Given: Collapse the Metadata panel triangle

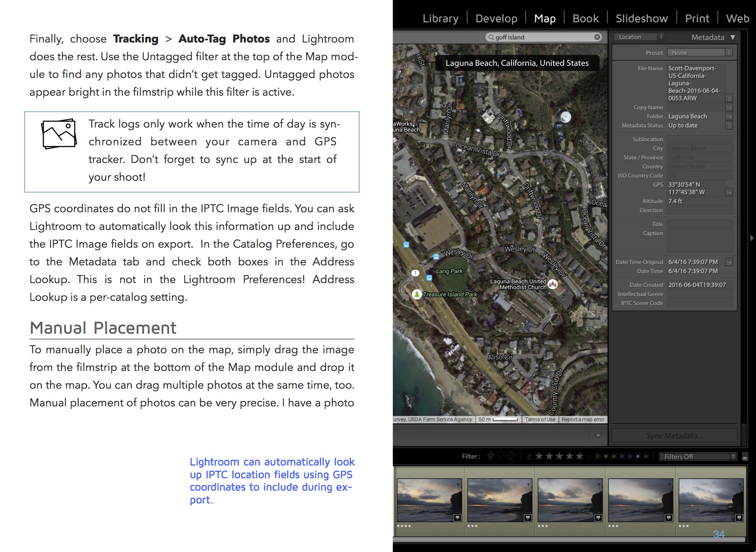Looking at the screenshot, I should [x=733, y=37].
